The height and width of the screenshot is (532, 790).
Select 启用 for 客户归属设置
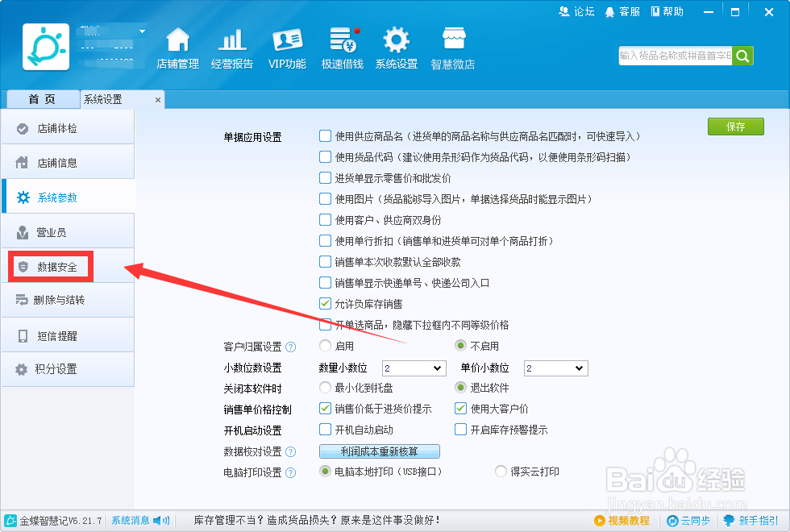[326, 346]
